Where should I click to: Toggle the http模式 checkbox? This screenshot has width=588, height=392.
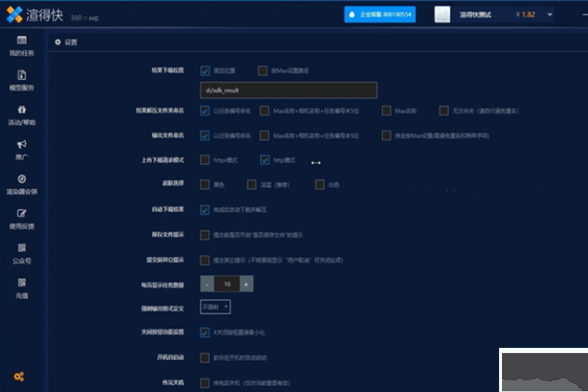point(265,160)
